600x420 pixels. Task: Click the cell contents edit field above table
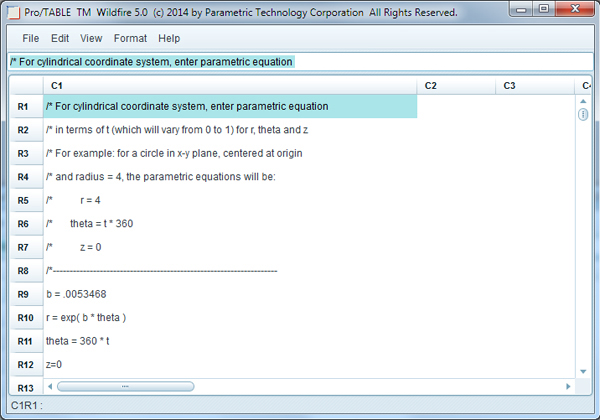point(300,62)
